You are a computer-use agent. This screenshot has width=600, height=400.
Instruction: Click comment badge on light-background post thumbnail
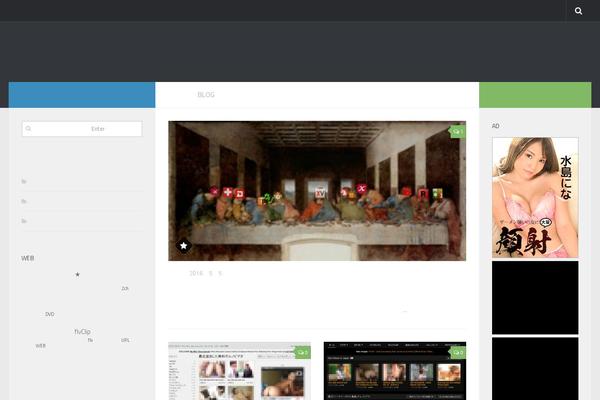click(x=302, y=353)
